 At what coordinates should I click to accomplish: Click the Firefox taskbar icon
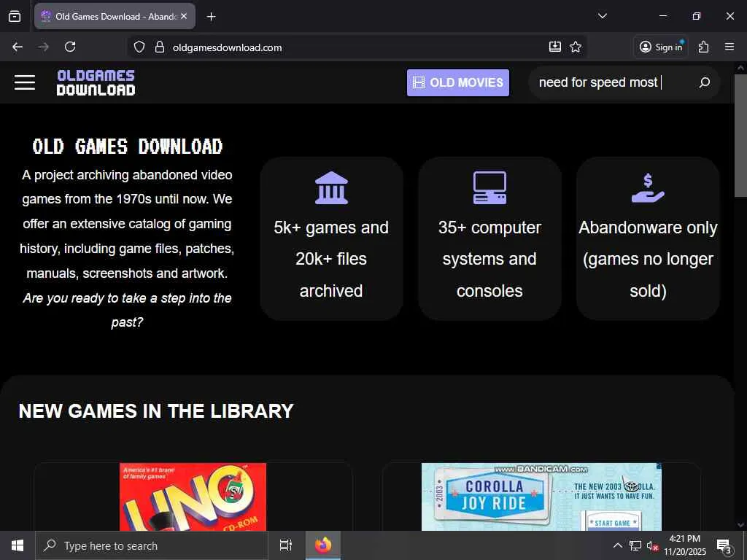tap(323, 545)
